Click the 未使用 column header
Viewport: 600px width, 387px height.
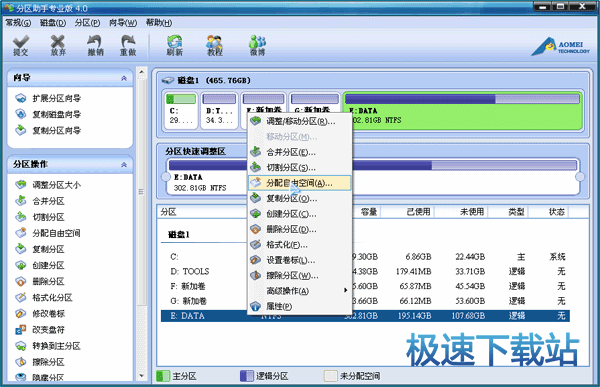pyautogui.click(x=461, y=212)
